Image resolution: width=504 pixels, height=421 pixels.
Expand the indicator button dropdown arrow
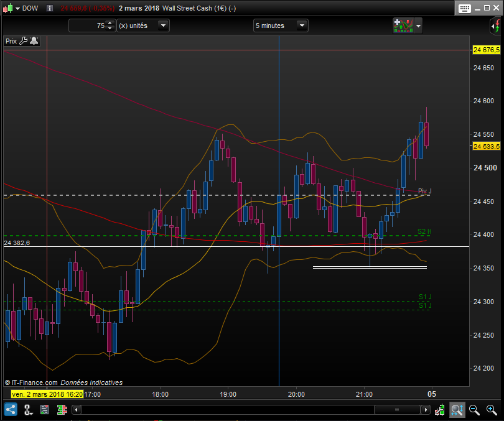(418, 25)
